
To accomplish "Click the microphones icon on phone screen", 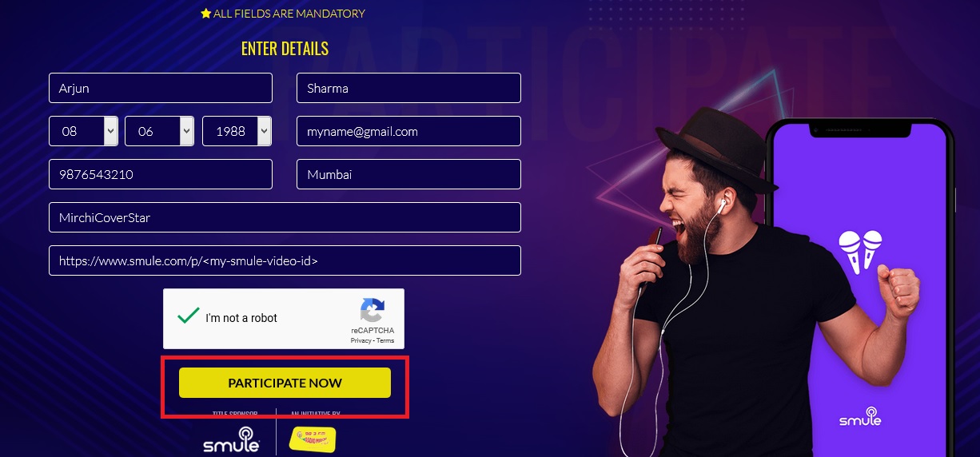I will click(x=860, y=252).
